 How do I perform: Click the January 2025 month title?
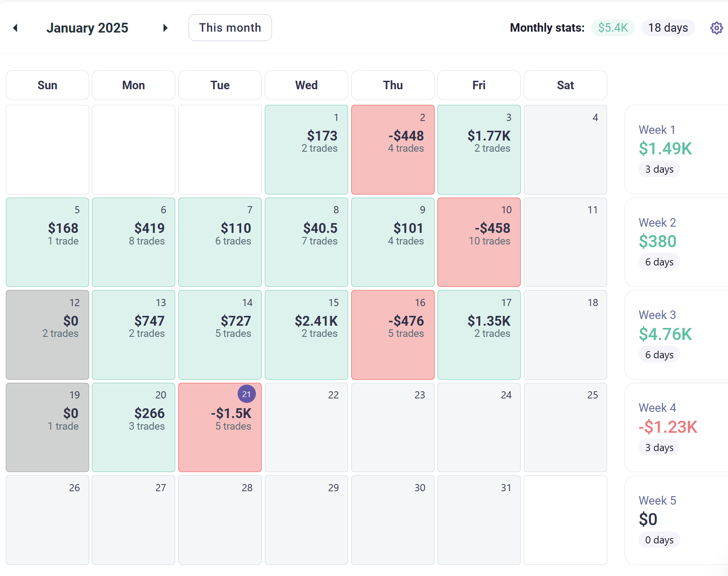87,28
